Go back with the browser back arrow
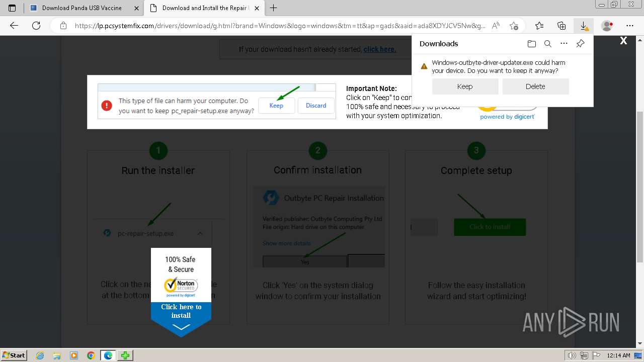 [14, 26]
